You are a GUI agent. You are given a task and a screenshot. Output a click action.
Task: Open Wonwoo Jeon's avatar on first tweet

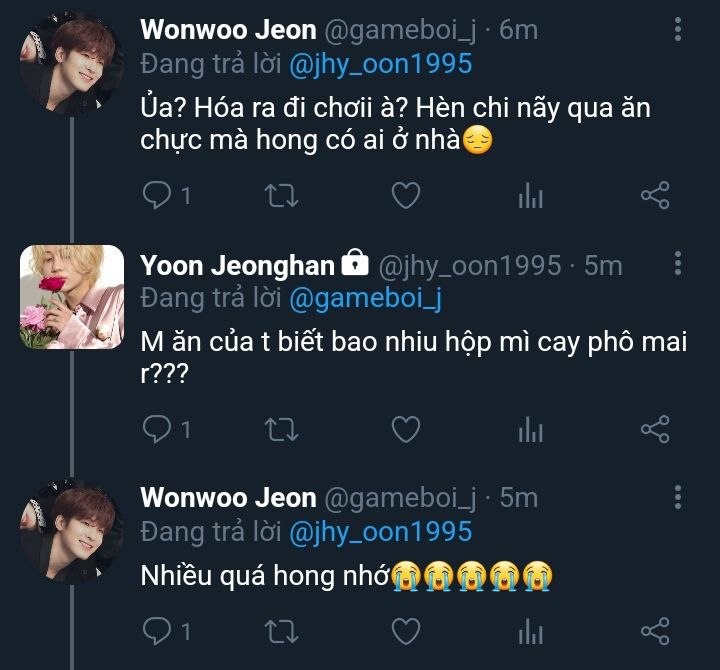coord(72,64)
